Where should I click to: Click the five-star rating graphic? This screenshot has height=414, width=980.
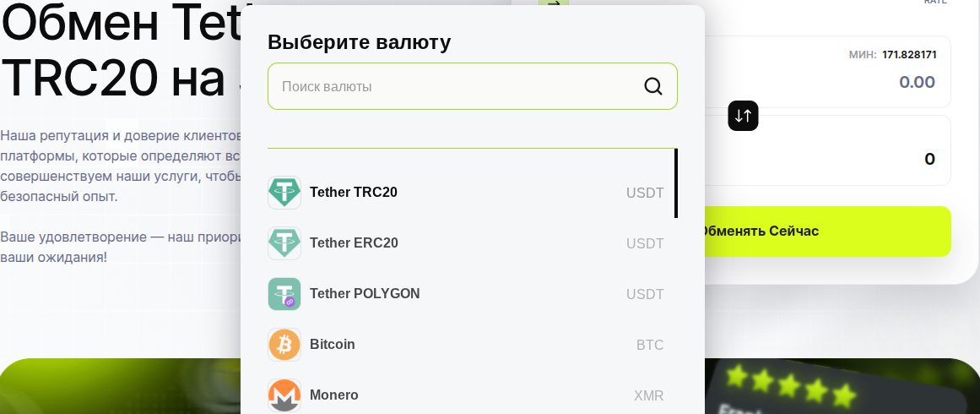point(791,386)
